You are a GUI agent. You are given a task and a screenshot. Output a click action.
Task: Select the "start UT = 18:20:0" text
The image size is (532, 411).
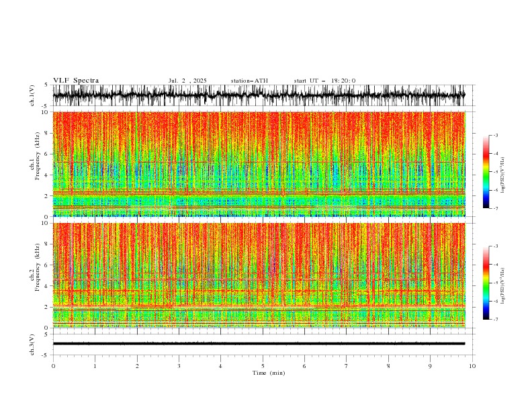click(x=324, y=81)
